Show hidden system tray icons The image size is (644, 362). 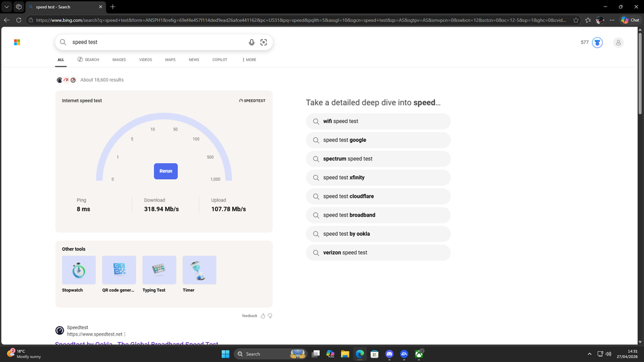tap(589, 354)
